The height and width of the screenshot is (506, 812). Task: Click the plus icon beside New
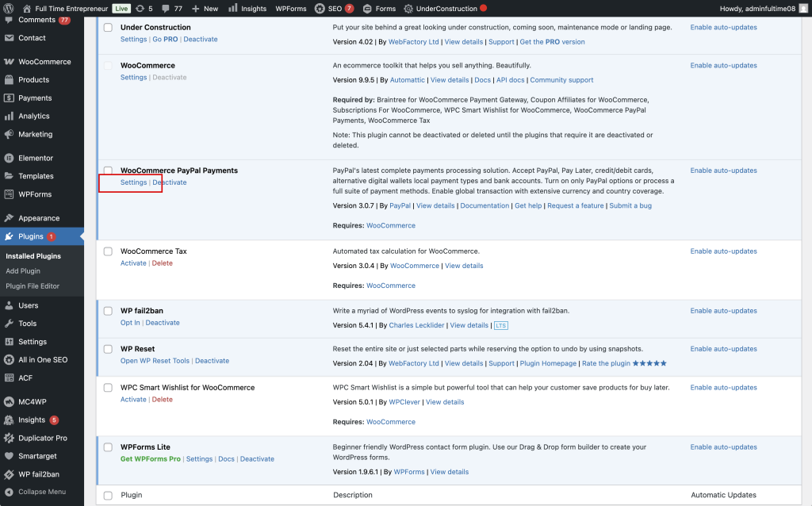point(196,9)
